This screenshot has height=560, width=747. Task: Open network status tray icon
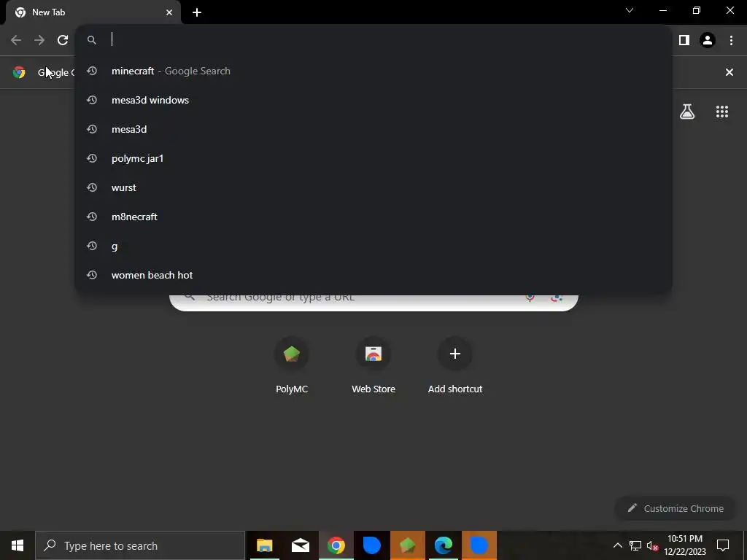[635, 545]
